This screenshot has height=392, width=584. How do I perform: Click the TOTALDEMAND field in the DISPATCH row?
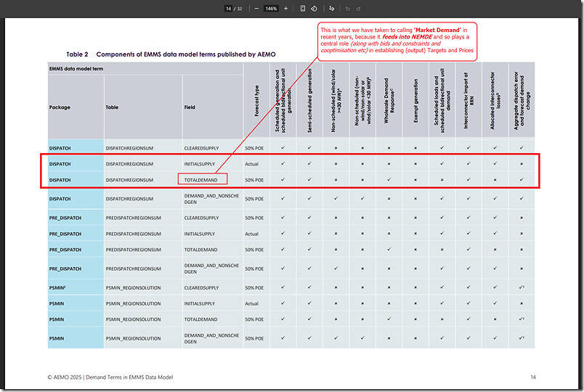point(203,179)
